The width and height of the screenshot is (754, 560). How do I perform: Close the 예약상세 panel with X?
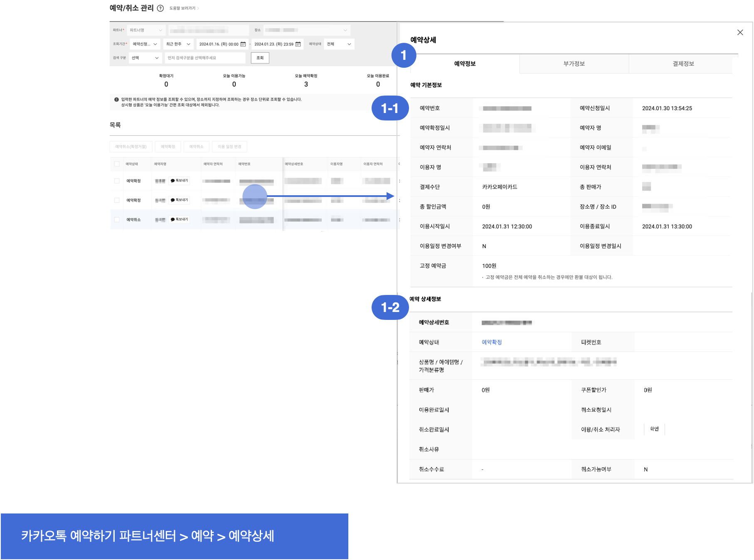click(x=740, y=32)
